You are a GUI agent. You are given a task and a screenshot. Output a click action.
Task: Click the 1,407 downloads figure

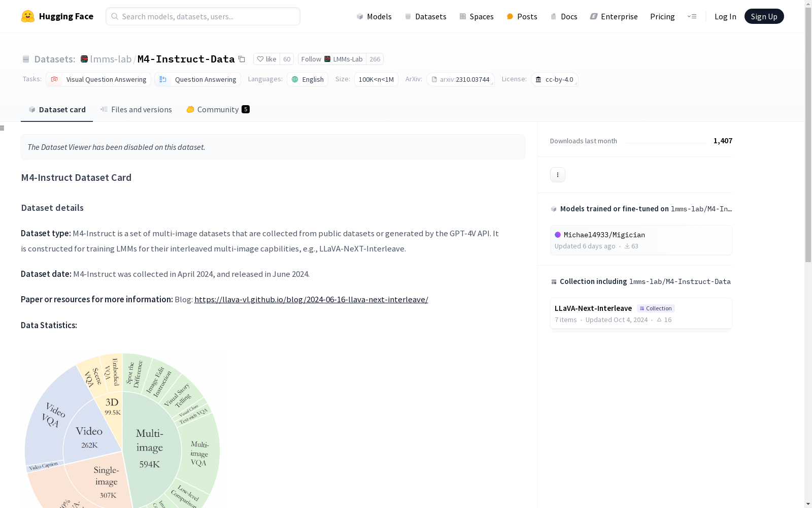coord(723,141)
